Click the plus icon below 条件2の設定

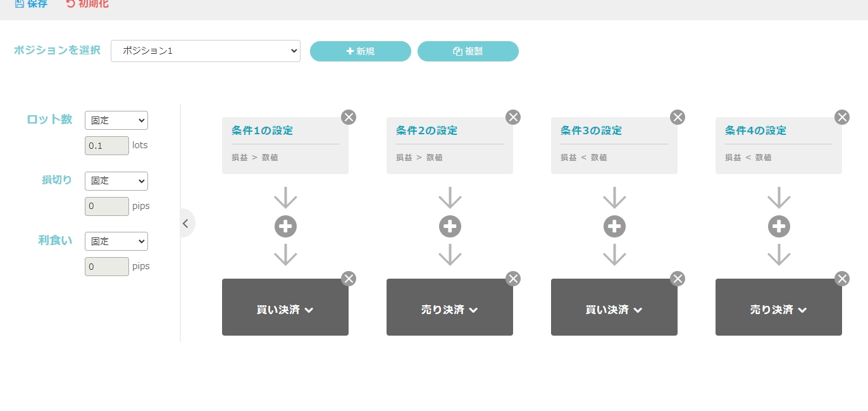click(x=450, y=226)
